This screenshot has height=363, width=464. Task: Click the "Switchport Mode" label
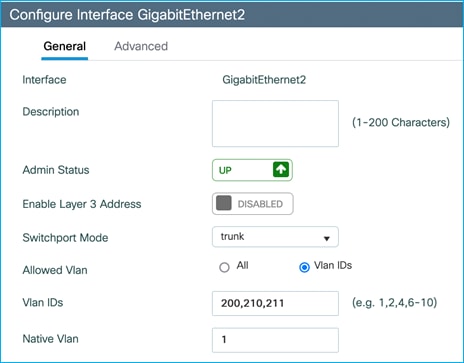pos(65,238)
